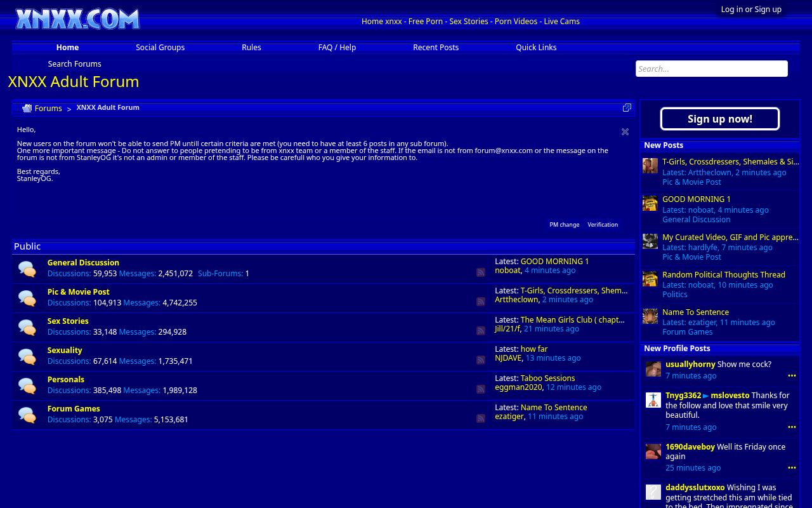This screenshot has width=812, height=508.
Task: Open the Quick Links menu
Action: 536,47
